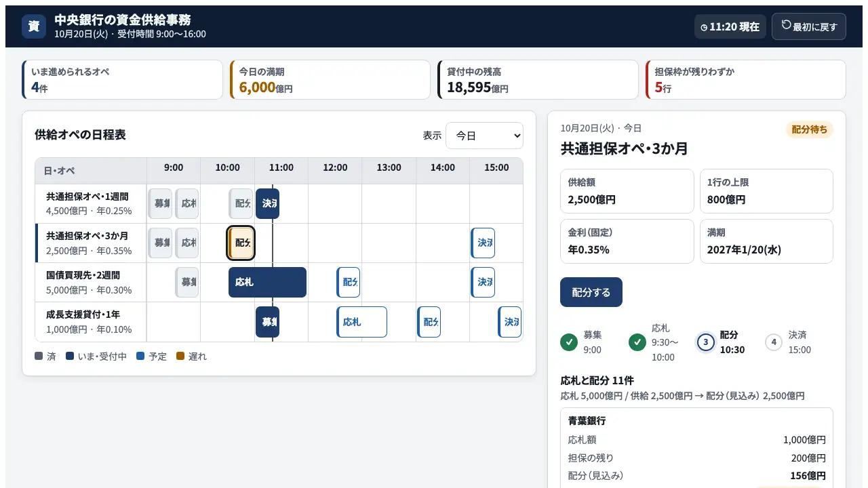Image resolution: width=868 pixels, height=488 pixels.
Task: Select the 成長支援貸付・1年 row label
Action: [91, 321]
